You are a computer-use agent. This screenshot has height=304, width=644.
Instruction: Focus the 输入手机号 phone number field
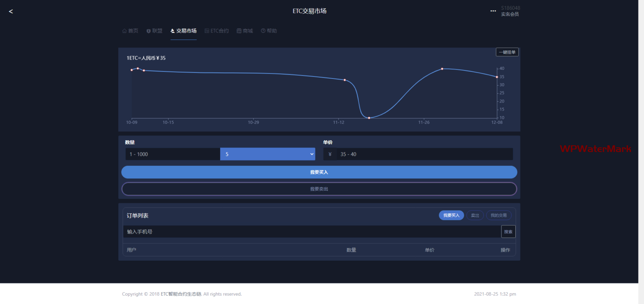(x=312, y=232)
